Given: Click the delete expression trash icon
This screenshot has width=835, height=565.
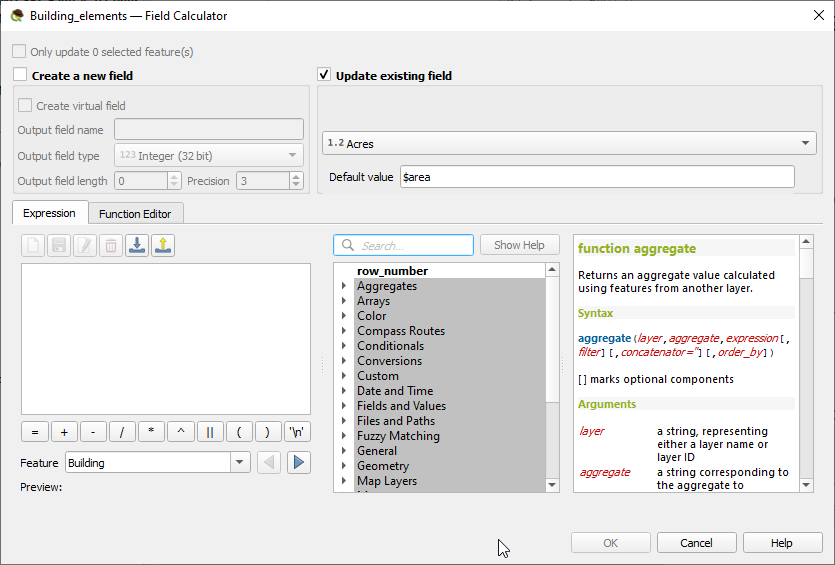Looking at the screenshot, I should [x=111, y=245].
